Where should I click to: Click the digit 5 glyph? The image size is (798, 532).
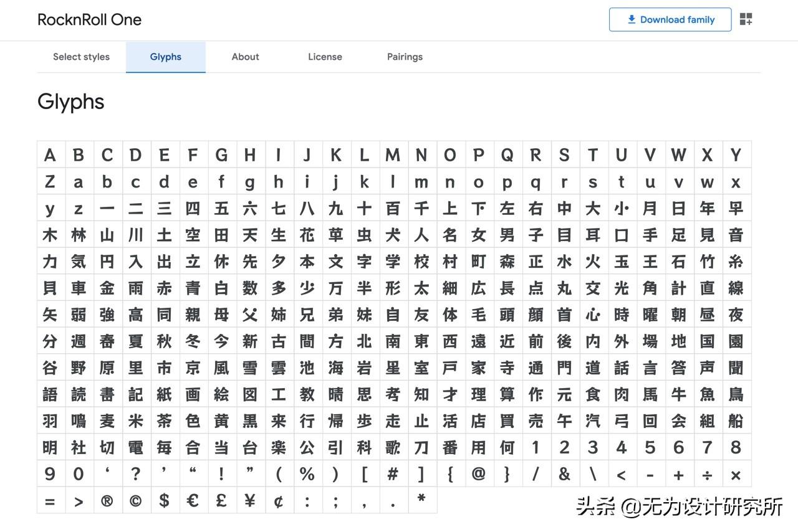tap(650, 447)
